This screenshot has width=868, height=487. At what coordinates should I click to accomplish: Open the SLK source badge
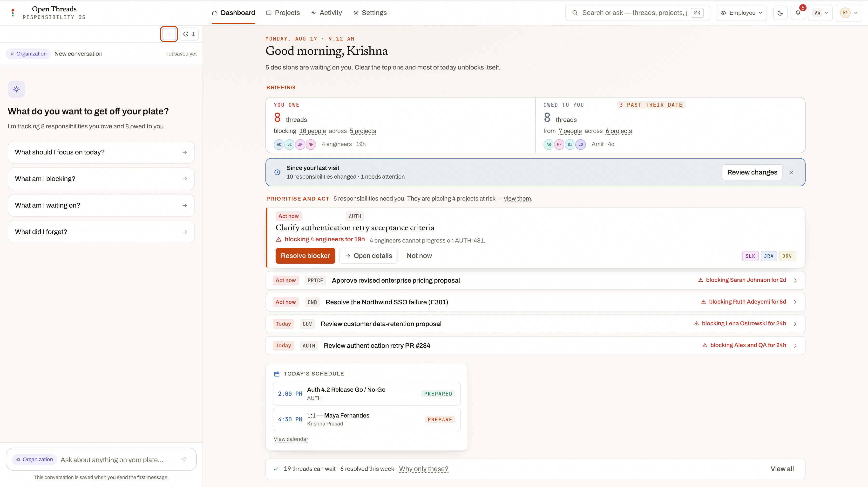click(x=750, y=256)
